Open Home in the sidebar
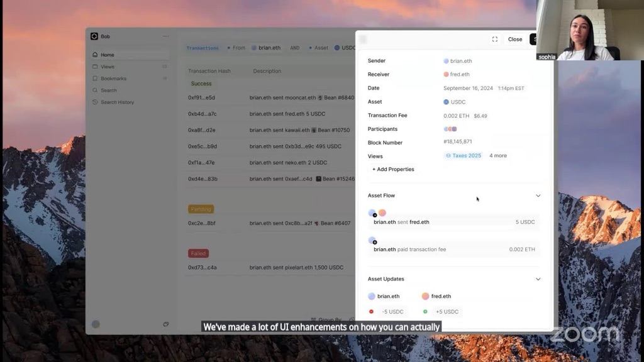The height and width of the screenshot is (362, 644). click(108, 55)
